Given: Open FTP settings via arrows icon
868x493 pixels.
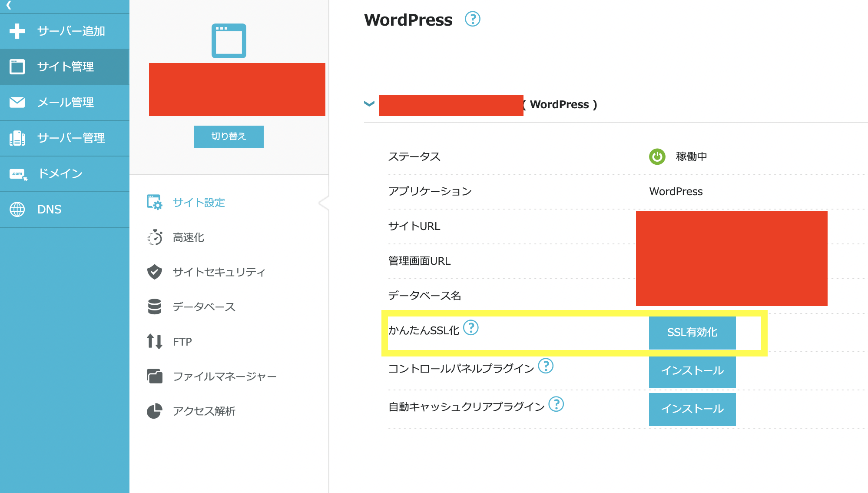Looking at the screenshot, I should click(x=155, y=342).
